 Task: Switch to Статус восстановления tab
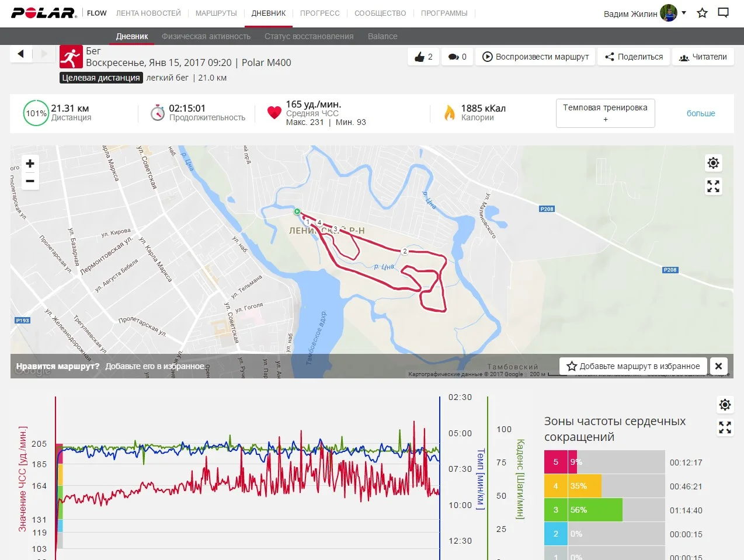(x=308, y=36)
